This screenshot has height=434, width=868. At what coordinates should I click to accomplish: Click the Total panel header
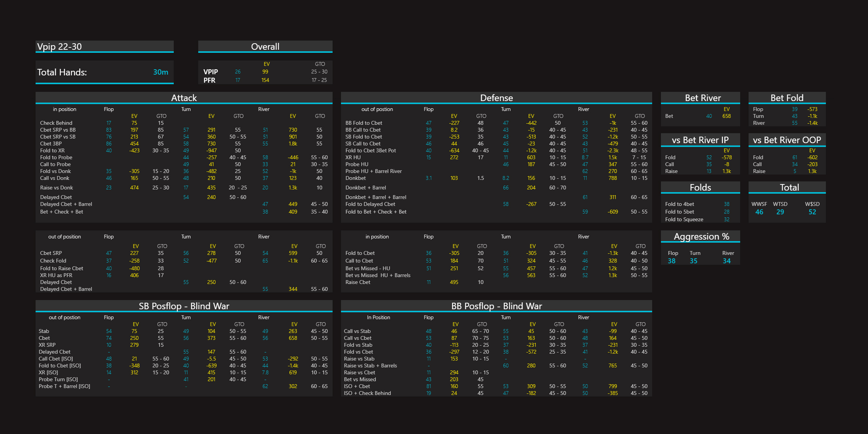(787, 188)
